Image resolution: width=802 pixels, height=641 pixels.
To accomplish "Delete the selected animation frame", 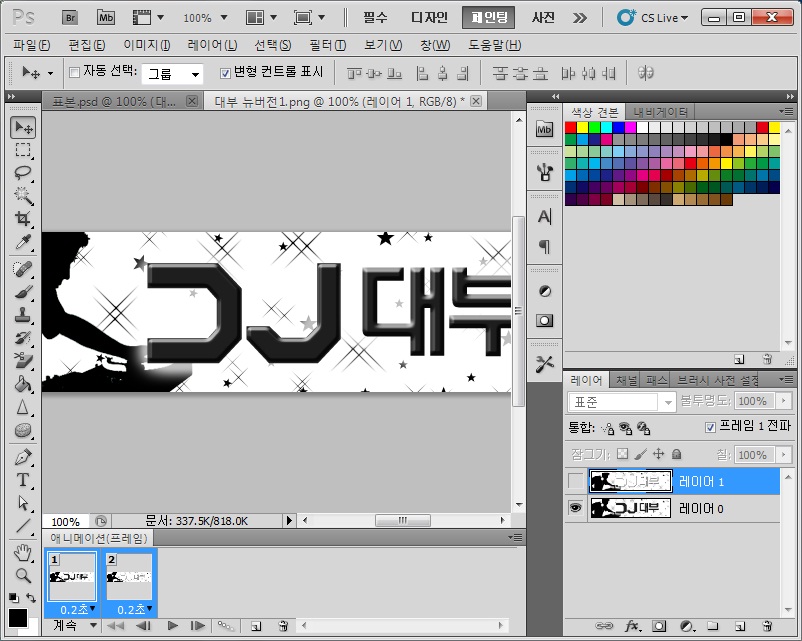I will 283,626.
